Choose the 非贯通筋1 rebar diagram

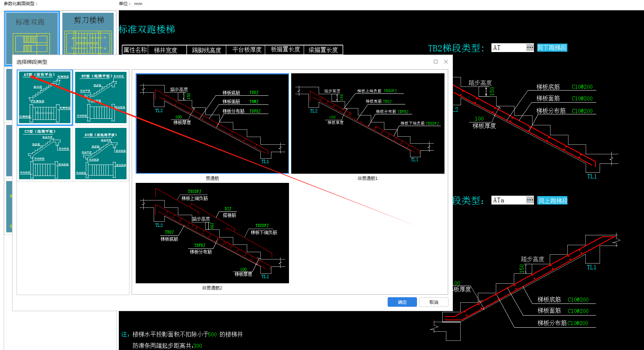pyautogui.click(x=368, y=124)
